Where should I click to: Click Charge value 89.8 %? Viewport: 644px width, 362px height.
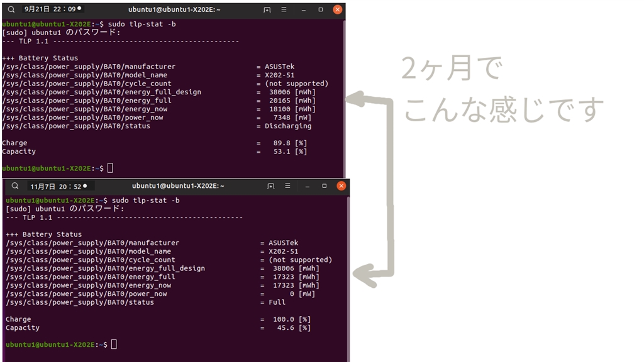290,143
